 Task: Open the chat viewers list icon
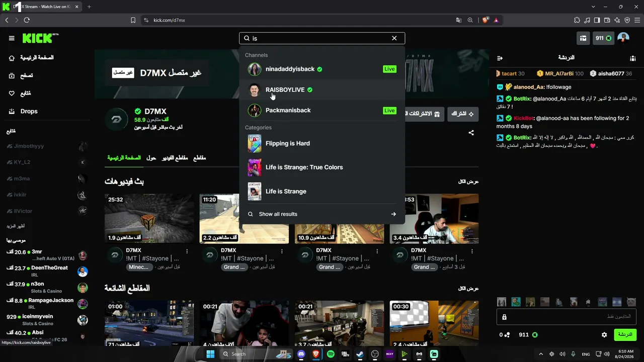[x=632, y=58]
